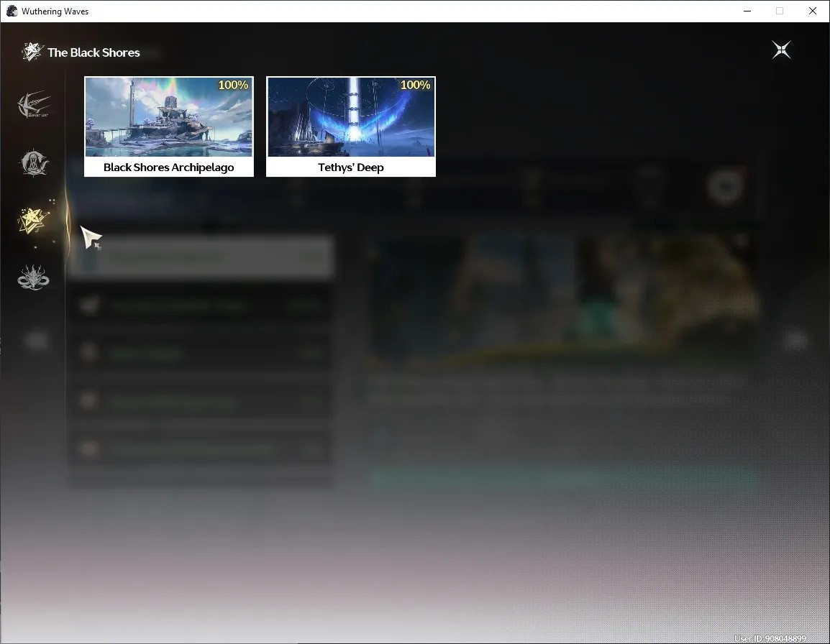This screenshot has height=644, width=830.
Task: Minimize the Wuthering Waves window
Action: click(747, 11)
